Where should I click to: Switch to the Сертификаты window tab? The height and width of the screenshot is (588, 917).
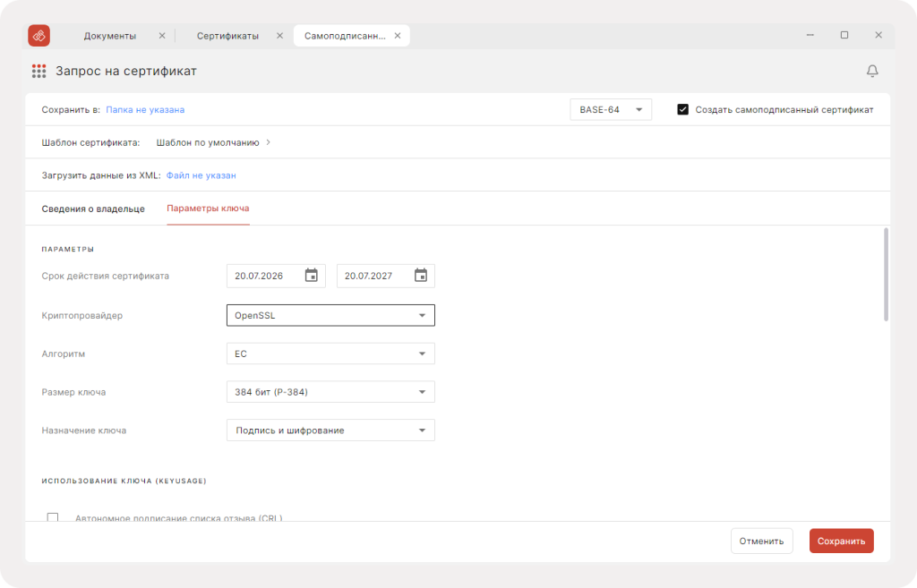click(x=227, y=36)
